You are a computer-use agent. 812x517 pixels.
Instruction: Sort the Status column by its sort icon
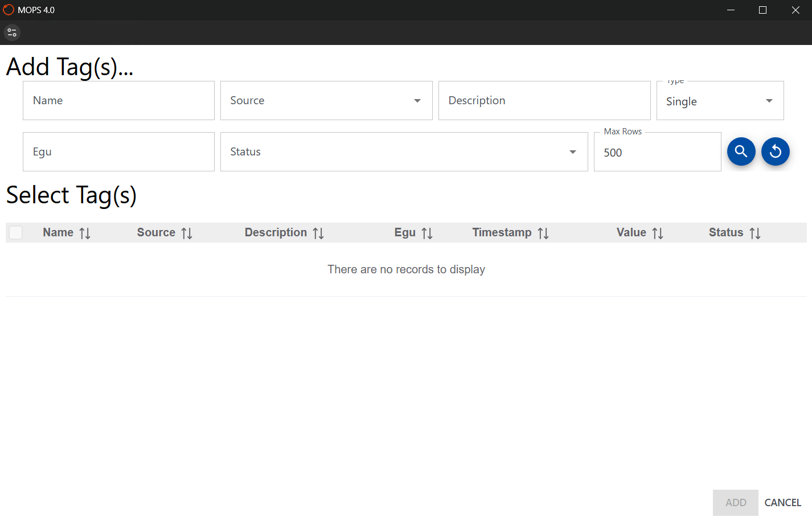(755, 232)
